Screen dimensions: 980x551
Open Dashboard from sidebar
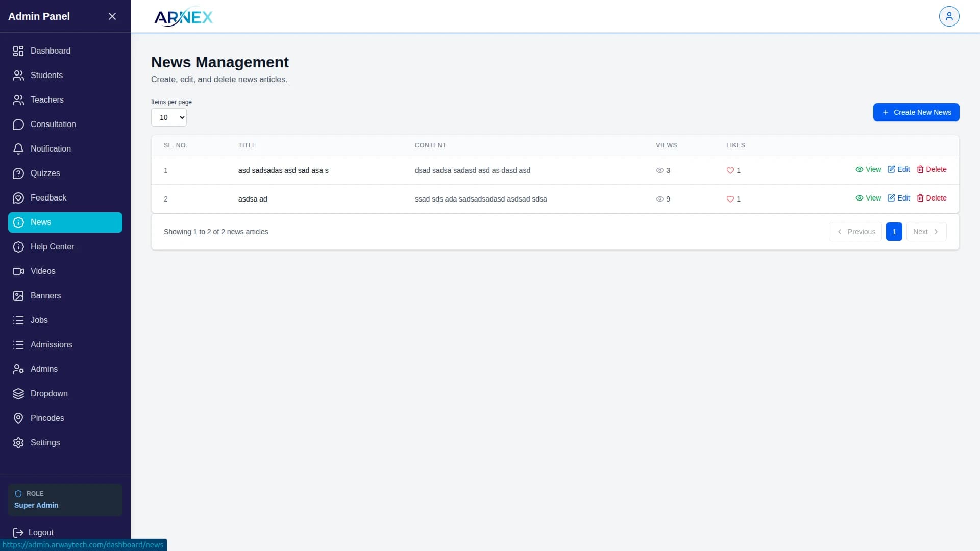50,51
